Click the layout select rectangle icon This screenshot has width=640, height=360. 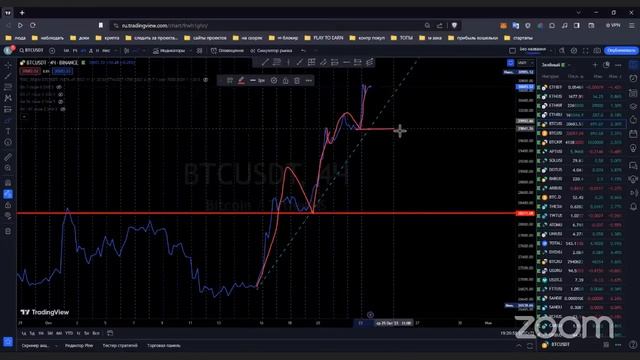512,51
